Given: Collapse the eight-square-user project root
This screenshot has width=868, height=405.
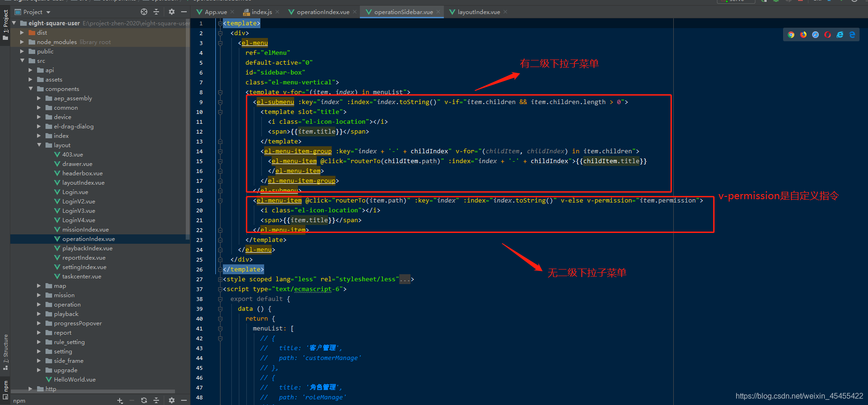Looking at the screenshot, I should pos(14,23).
